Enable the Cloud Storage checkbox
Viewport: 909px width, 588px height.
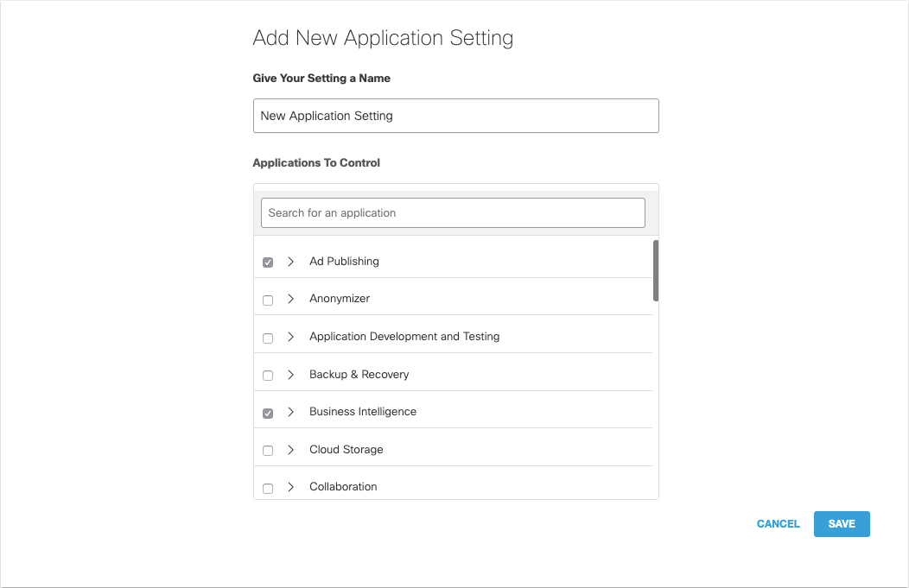coord(268,450)
